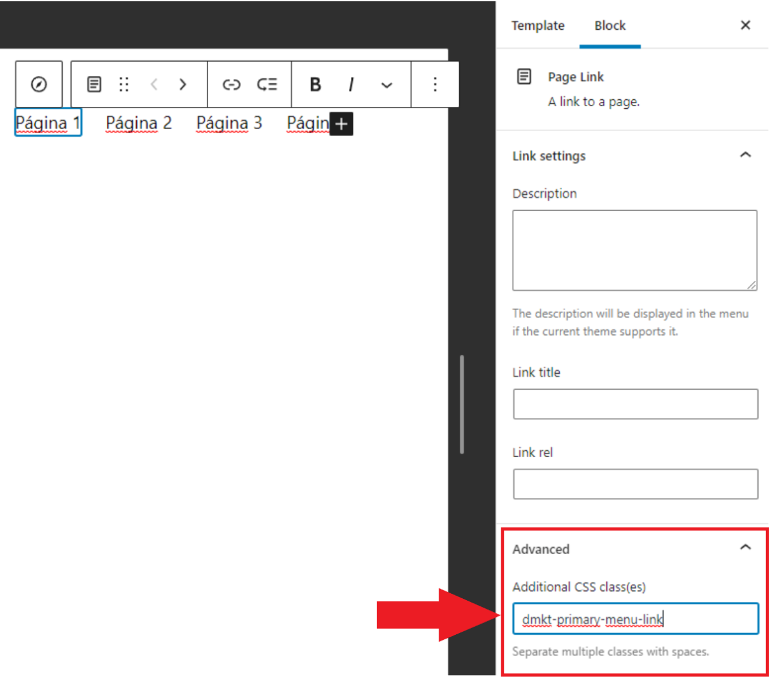Toggle bold formatting
This screenshot has height=679, width=784.
tap(316, 84)
